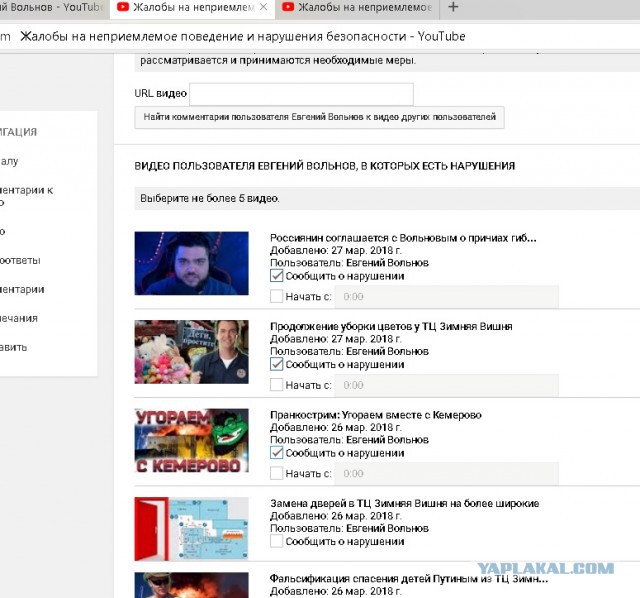Switch to third Жалобы на неприемлемое tab
Screen dimensions: 640x598
pyautogui.click(x=358, y=7)
